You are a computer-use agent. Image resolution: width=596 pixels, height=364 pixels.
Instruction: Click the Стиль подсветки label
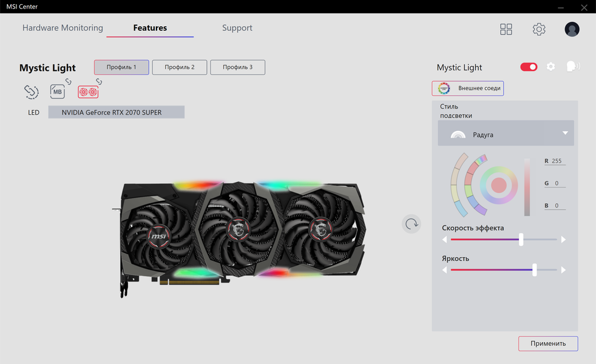(x=456, y=111)
